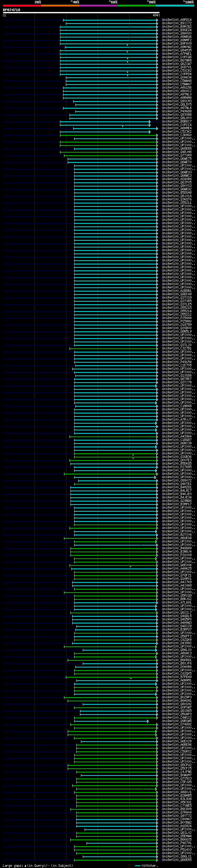Open hit UniRef100_B9RIB2

177,26
